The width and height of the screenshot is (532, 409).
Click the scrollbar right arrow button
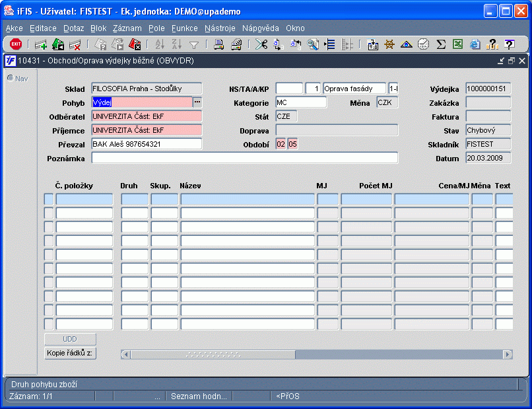pyautogui.click(x=508, y=355)
